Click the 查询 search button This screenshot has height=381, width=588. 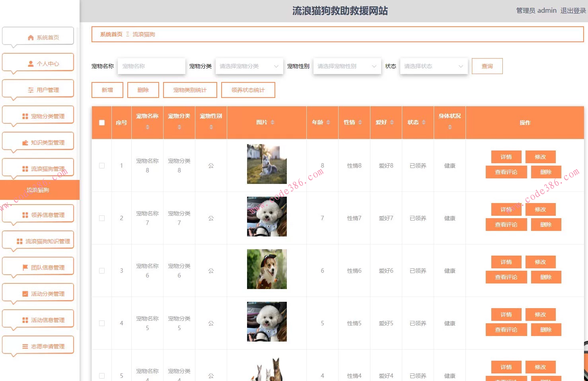(487, 66)
